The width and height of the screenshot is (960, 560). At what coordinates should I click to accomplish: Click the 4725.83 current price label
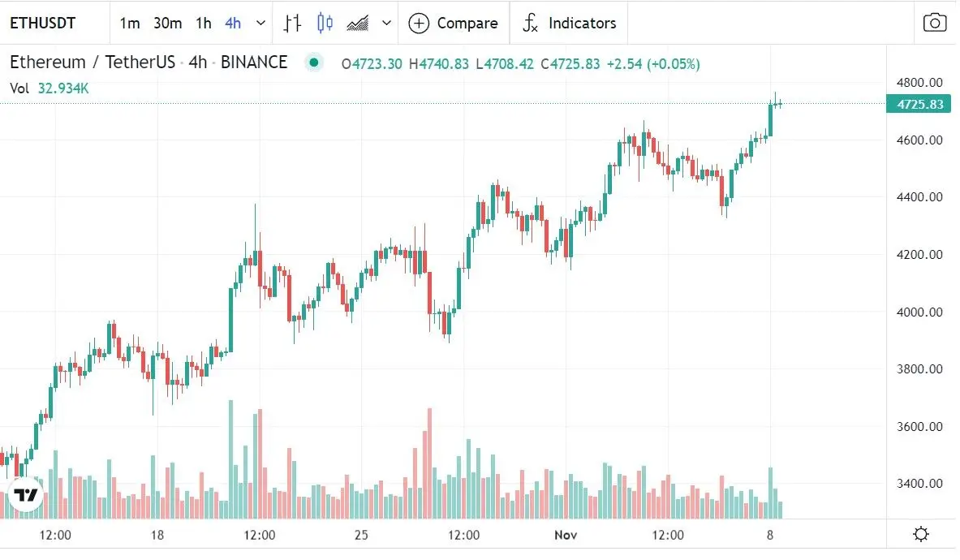pos(919,104)
